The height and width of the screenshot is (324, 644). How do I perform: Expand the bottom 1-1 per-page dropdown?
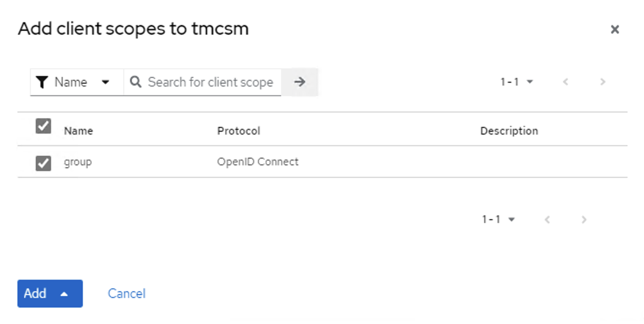[498, 220]
